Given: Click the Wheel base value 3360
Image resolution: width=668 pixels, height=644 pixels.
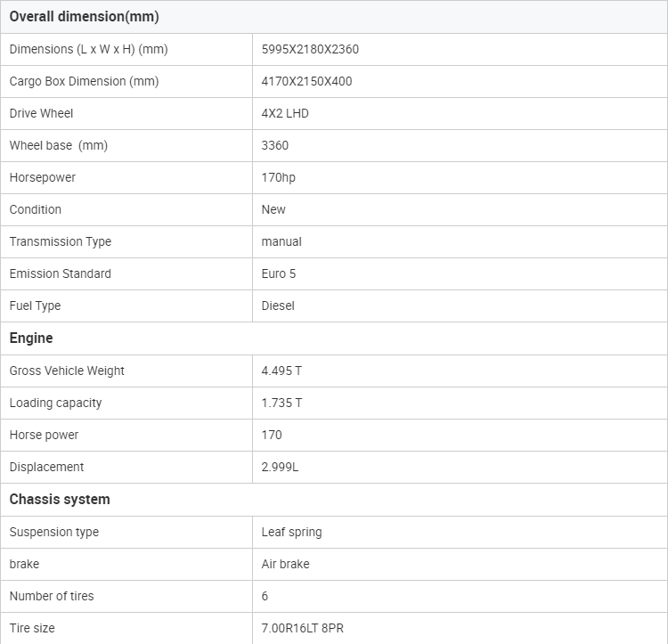Looking at the screenshot, I should coord(275,145).
